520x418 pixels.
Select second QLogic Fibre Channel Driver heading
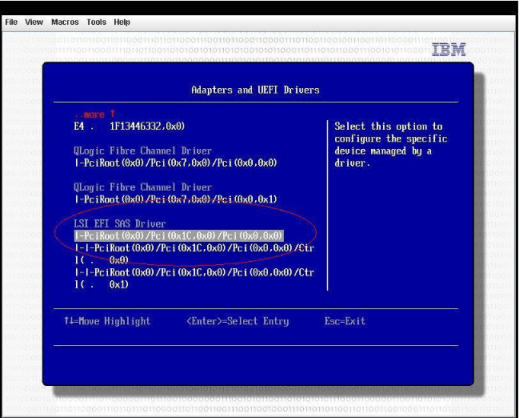(142, 187)
